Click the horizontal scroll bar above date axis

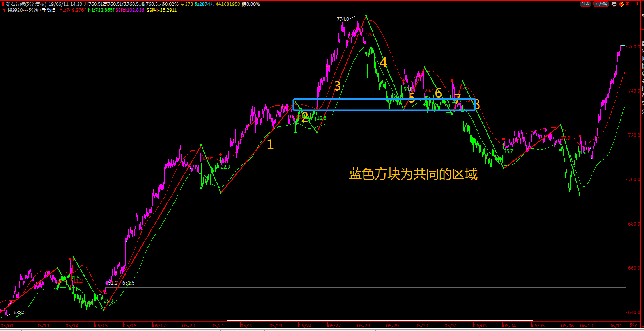pyautogui.click(x=380, y=320)
